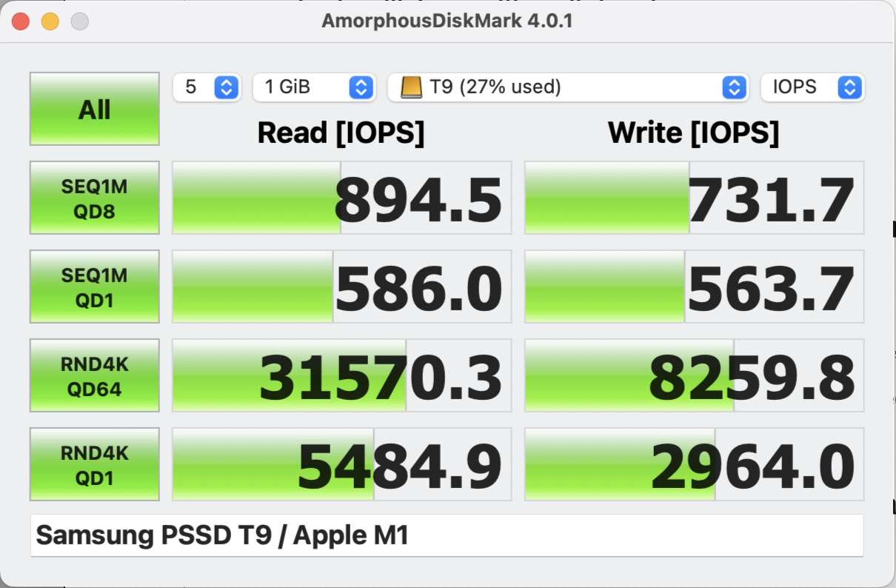Run all benchmarks with the All button
896x588 pixels.
click(95, 109)
